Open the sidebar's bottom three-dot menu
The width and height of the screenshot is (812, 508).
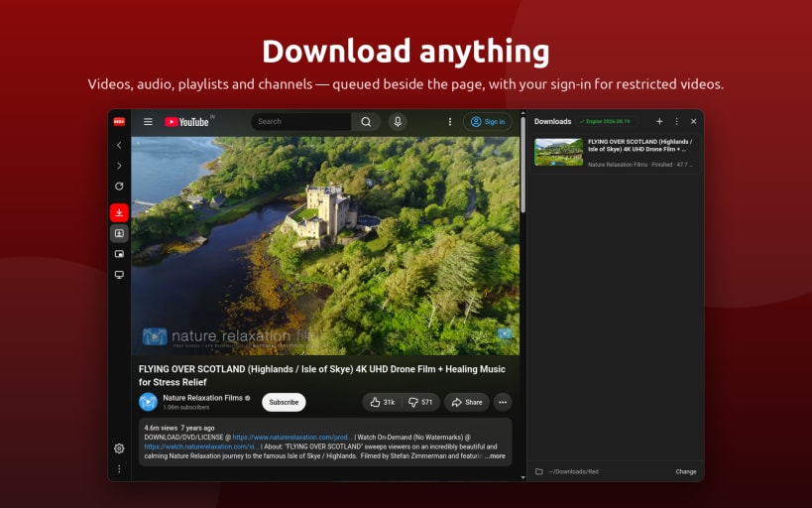[x=119, y=469]
